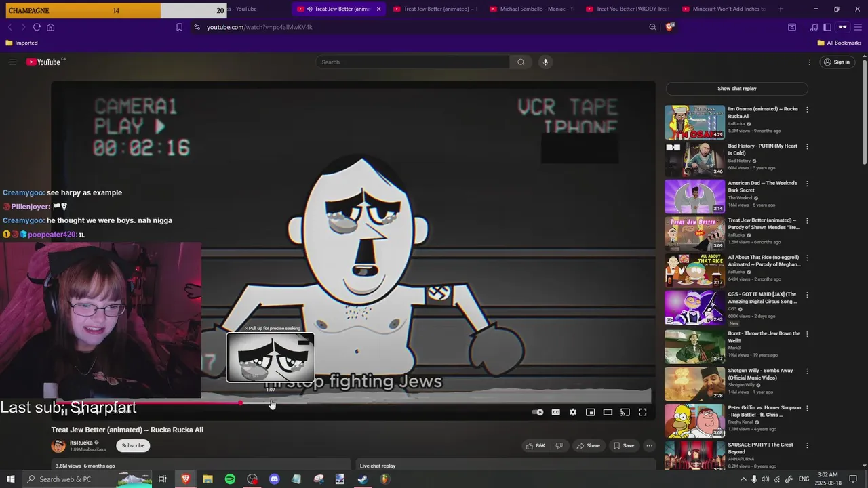This screenshot has height=488, width=868.
Task: Open the Imported bookmarks folder
Action: coord(22,43)
